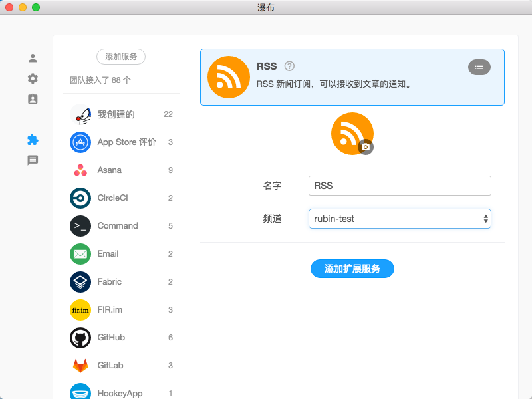The width and height of the screenshot is (532, 399).
Task: Click the large RSS icon in header card
Action: (229, 77)
